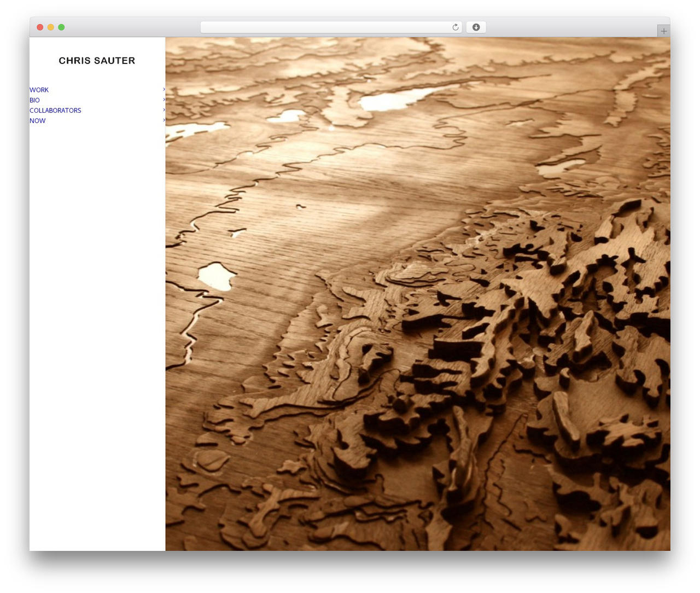Expand the chevron beside NOW
The width and height of the screenshot is (700, 593).
click(x=164, y=120)
